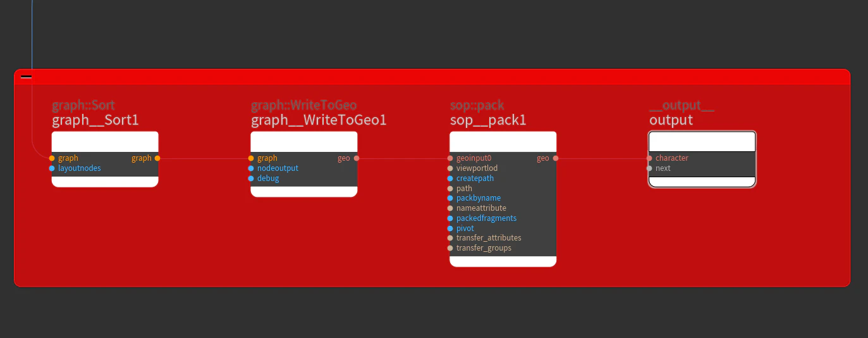Click layoutnodes port on graph__Sort1

point(52,168)
